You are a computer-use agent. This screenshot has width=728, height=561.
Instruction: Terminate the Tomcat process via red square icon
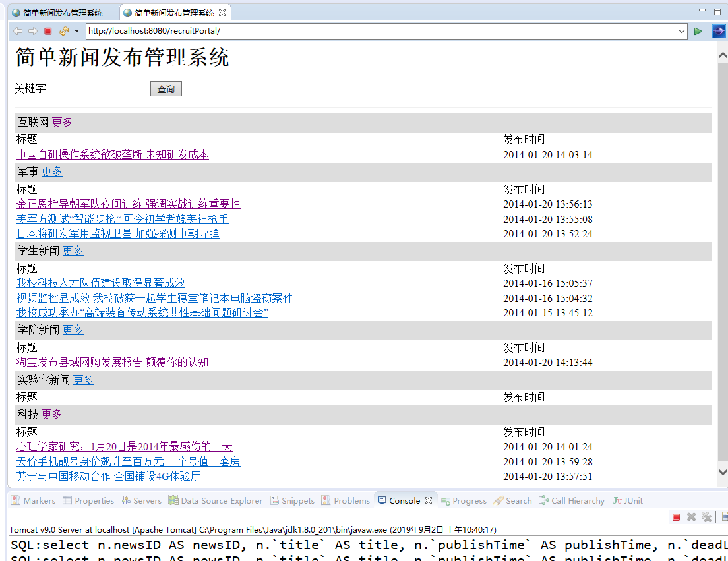(x=675, y=517)
